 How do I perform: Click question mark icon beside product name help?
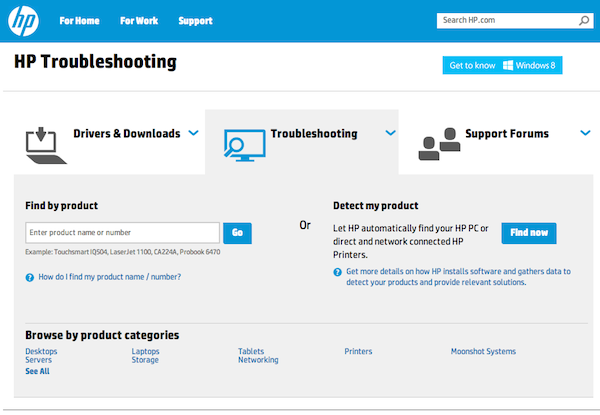(29, 277)
